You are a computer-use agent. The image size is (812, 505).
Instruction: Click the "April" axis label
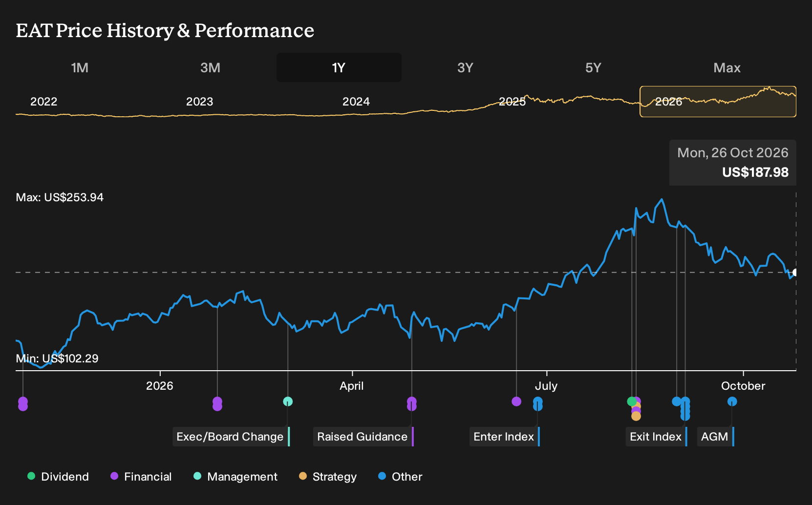(x=352, y=386)
